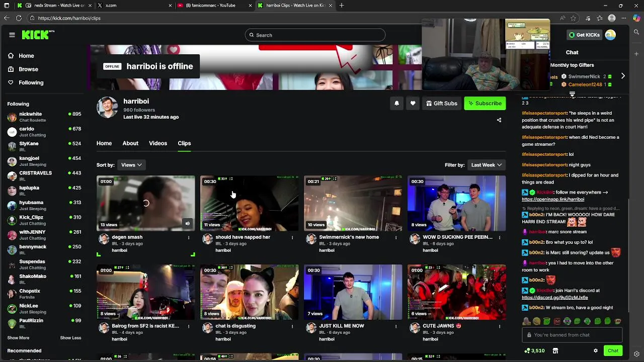Click the banned chat input box

tap(572, 335)
